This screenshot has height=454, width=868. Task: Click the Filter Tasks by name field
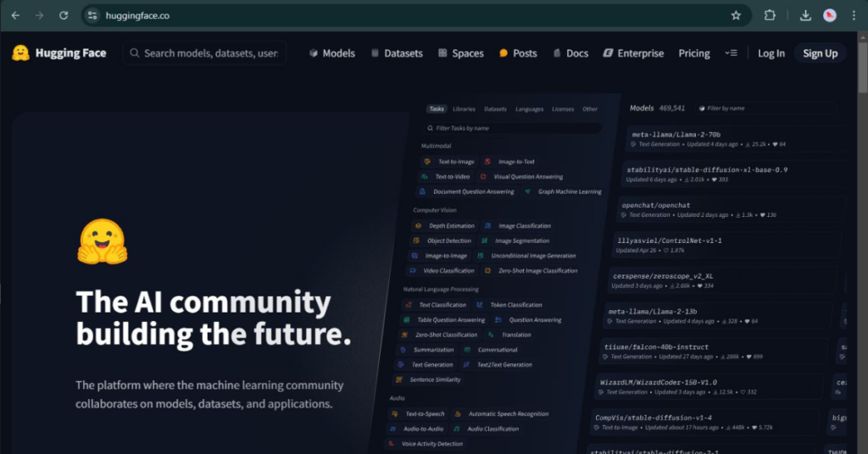[513, 128]
